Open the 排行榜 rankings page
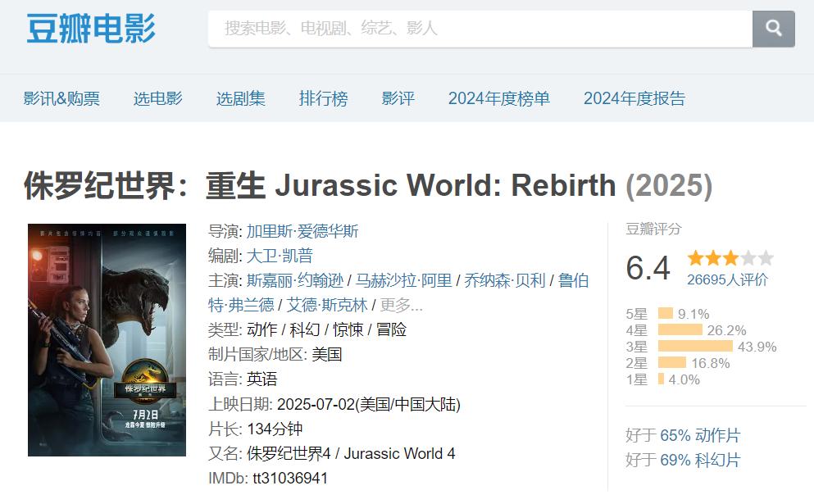This screenshot has width=814, height=504. pyautogui.click(x=324, y=98)
